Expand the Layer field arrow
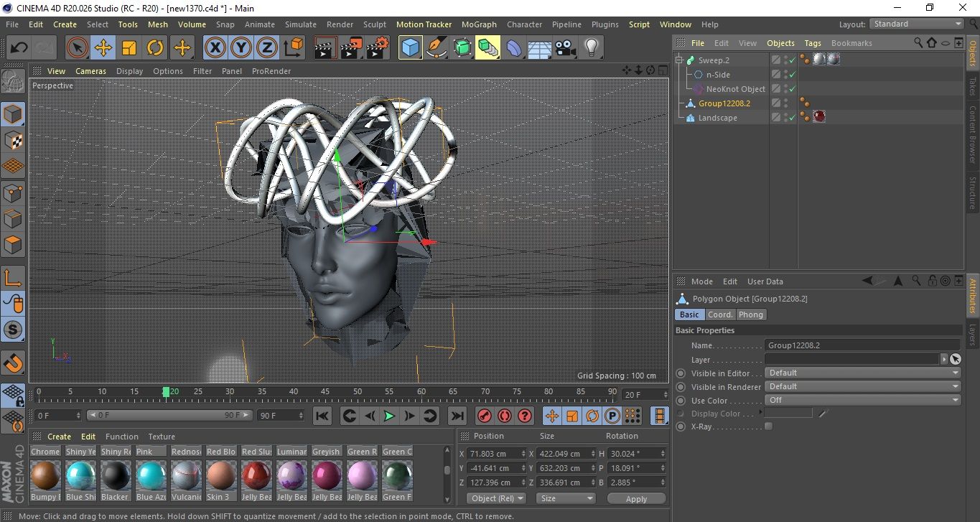The width and height of the screenshot is (980, 522). tap(943, 359)
